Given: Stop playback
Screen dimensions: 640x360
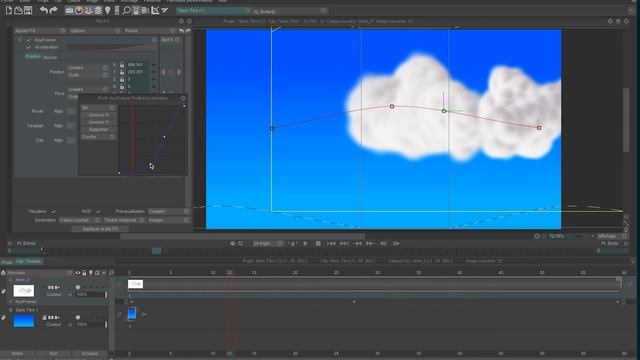Looking at the screenshot, I should [318, 243].
